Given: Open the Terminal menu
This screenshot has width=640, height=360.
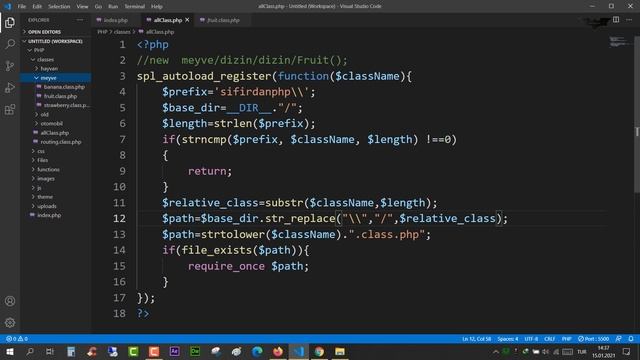Looking at the screenshot, I should pos(135,7).
